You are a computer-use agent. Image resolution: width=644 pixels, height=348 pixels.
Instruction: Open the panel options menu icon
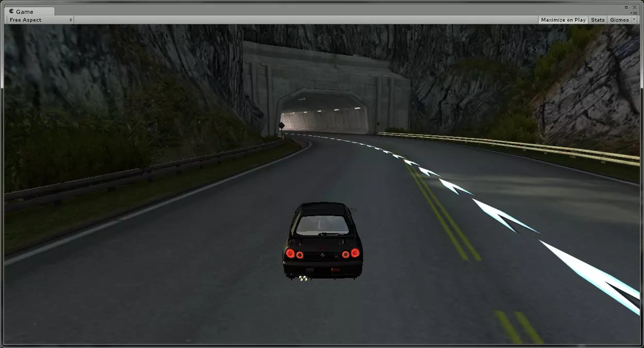point(634,12)
